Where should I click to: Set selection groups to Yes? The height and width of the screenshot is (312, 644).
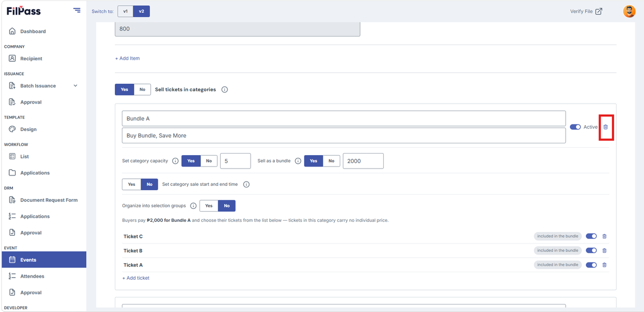pyautogui.click(x=209, y=206)
